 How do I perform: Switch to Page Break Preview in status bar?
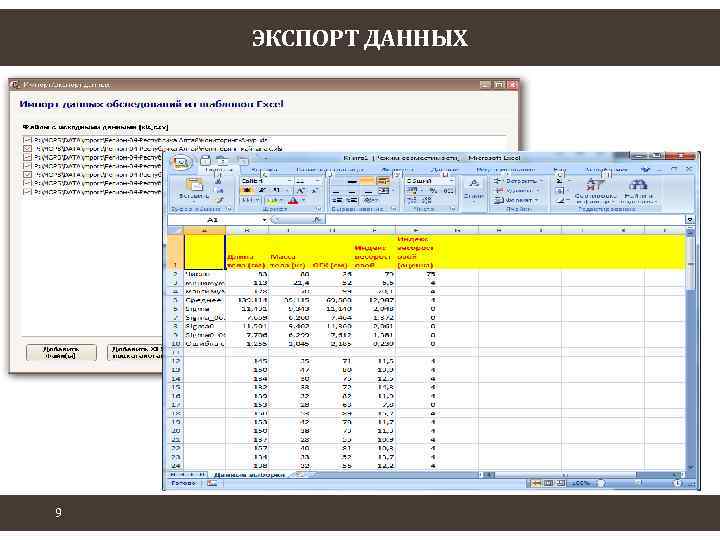[560, 483]
